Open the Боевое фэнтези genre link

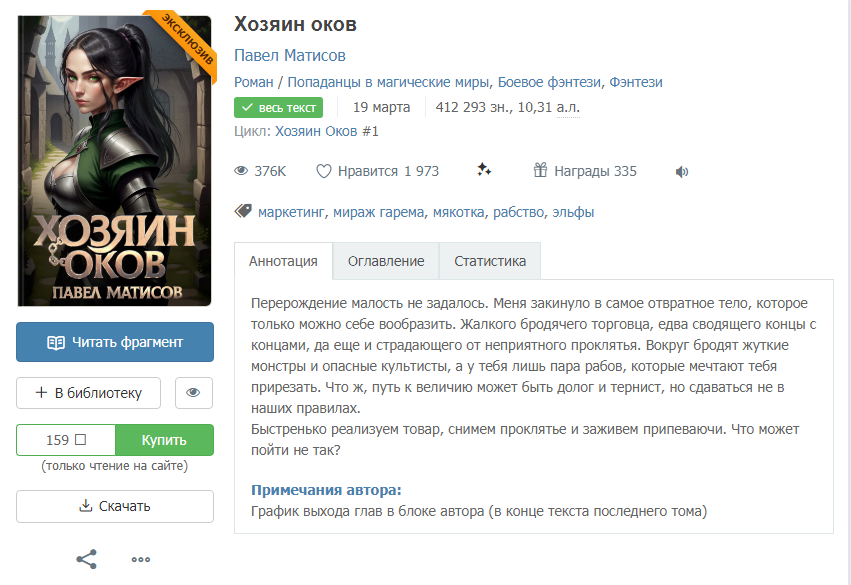pos(549,82)
